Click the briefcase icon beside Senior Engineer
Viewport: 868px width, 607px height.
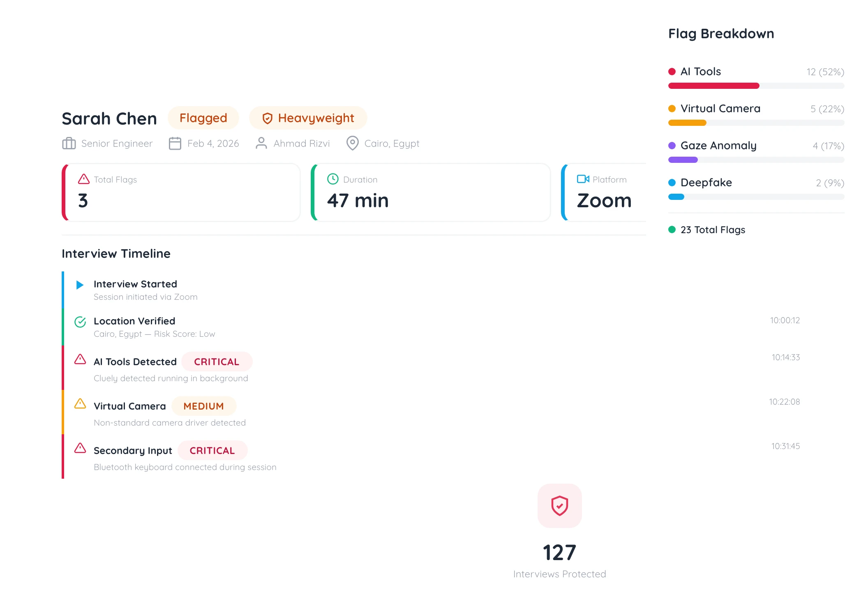69,144
